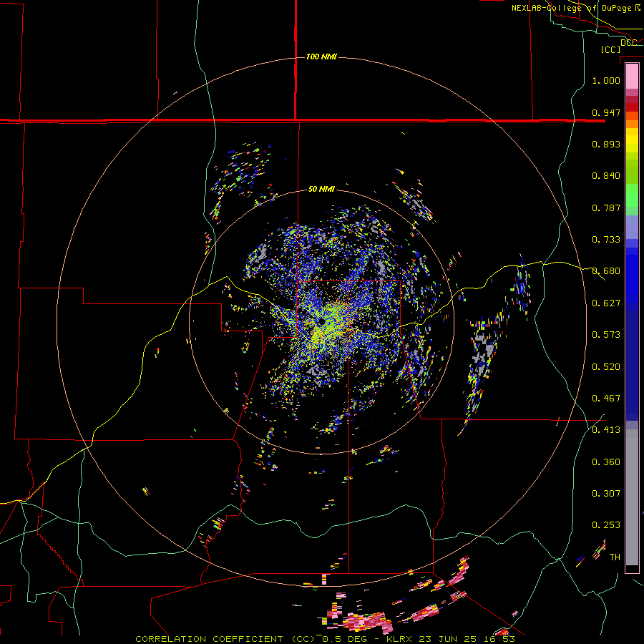Select the 0.627 scale value
Screen dimensions: 644x644
(606, 303)
